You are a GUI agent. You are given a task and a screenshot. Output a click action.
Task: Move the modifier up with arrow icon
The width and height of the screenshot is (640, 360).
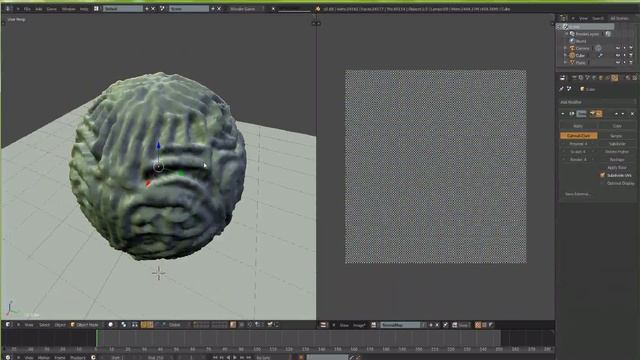(x=616, y=114)
